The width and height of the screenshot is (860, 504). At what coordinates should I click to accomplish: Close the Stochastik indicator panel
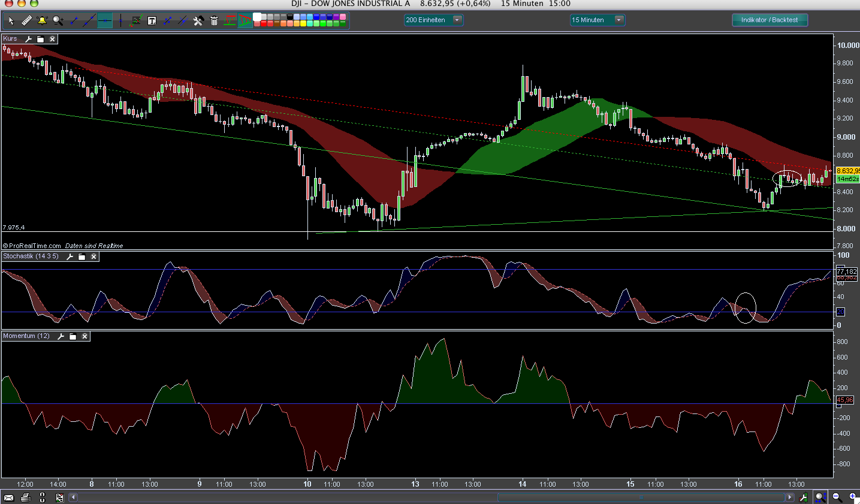click(x=93, y=256)
